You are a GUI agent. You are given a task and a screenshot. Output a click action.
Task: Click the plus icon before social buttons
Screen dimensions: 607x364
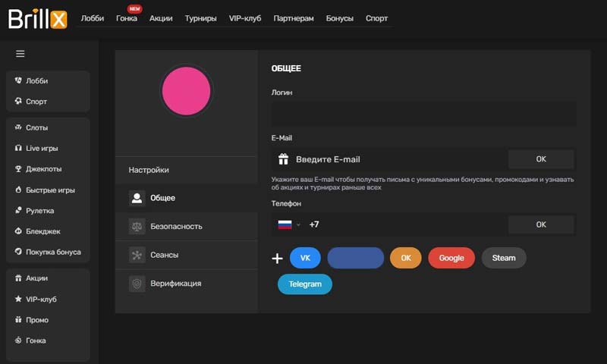coord(277,259)
